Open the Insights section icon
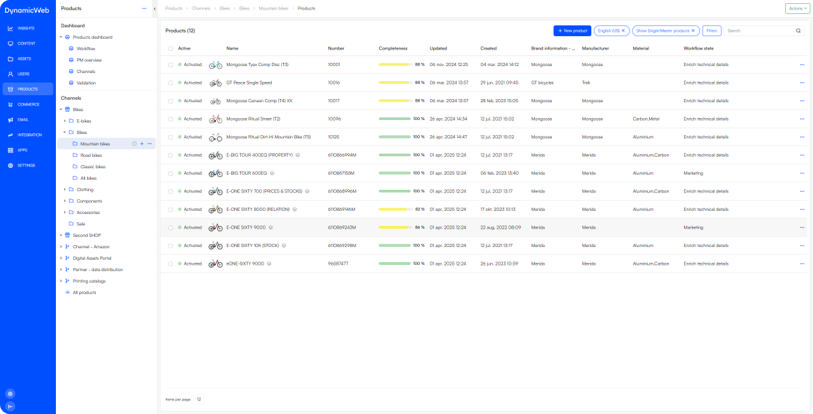Viewport: 813px width, 414px height. point(11,28)
